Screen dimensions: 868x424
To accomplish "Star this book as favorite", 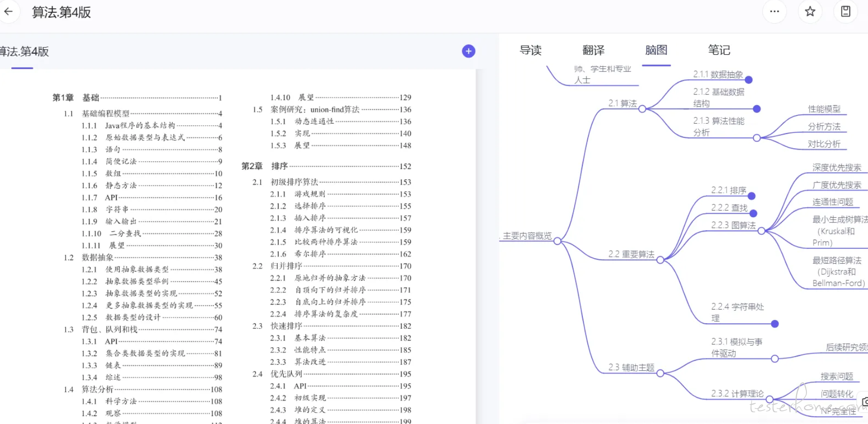I will click(810, 11).
